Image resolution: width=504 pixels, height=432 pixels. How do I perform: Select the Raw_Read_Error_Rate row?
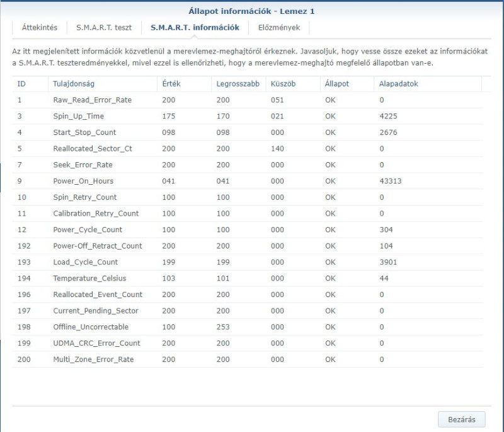point(248,100)
